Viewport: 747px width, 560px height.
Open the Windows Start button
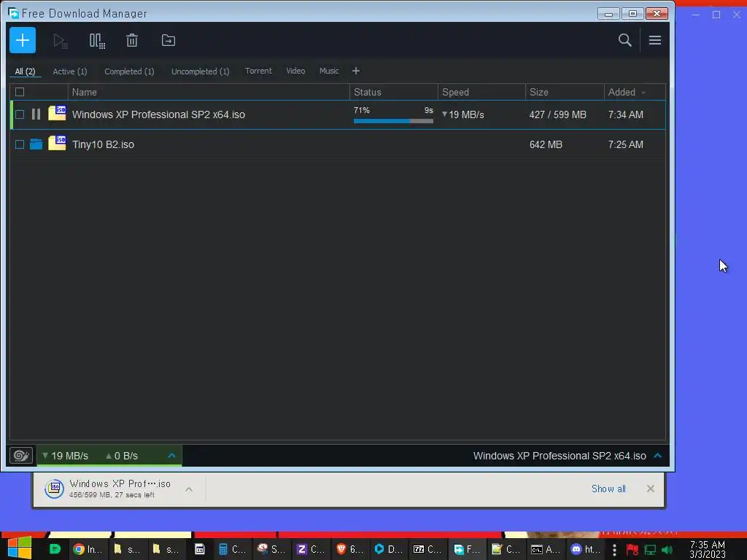click(x=20, y=548)
